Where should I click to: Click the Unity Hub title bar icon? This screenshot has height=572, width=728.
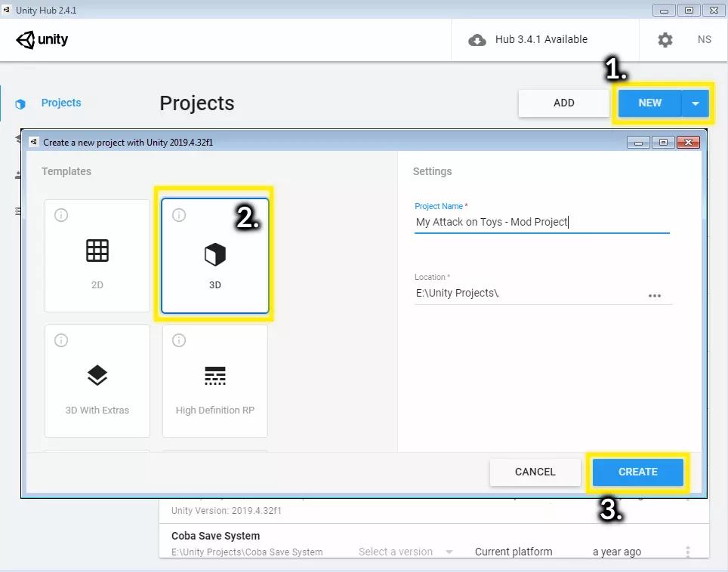point(7,10)
